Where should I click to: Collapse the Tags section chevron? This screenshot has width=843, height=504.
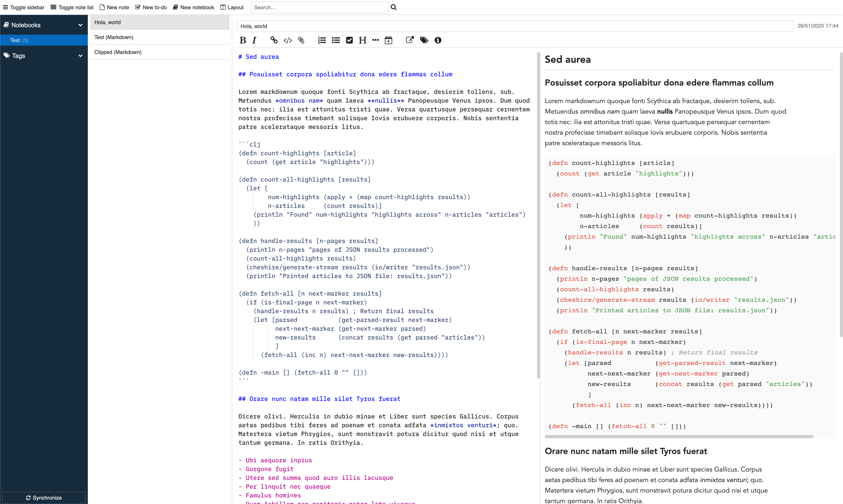click(x=80, y=56)
